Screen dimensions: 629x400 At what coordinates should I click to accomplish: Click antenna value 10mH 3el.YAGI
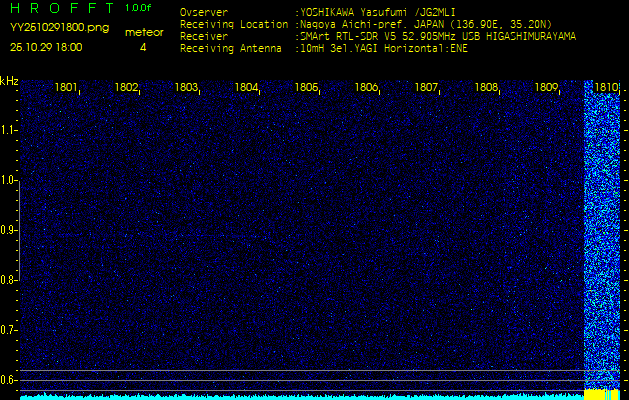click(384, 49)
